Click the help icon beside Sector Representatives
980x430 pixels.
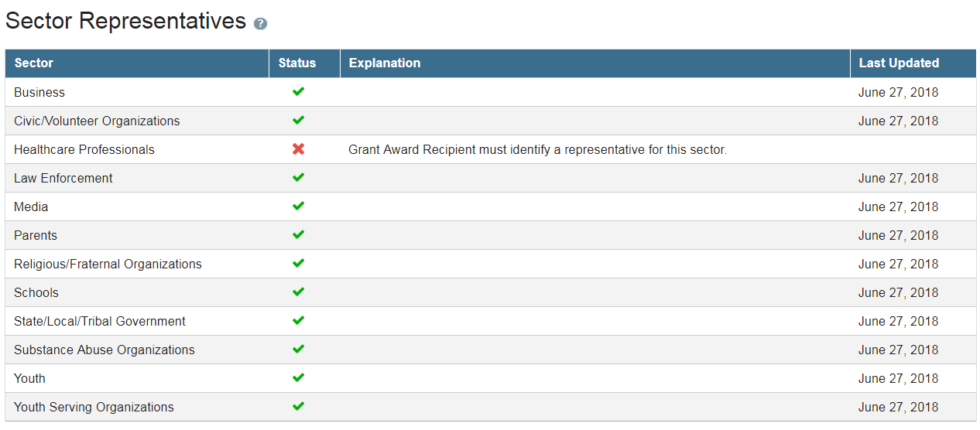click(x=260, y=24)
